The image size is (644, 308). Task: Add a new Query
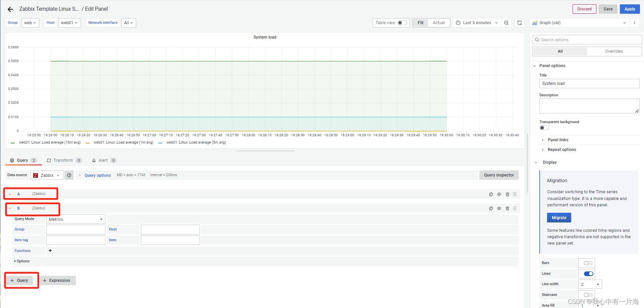(19, 280)
